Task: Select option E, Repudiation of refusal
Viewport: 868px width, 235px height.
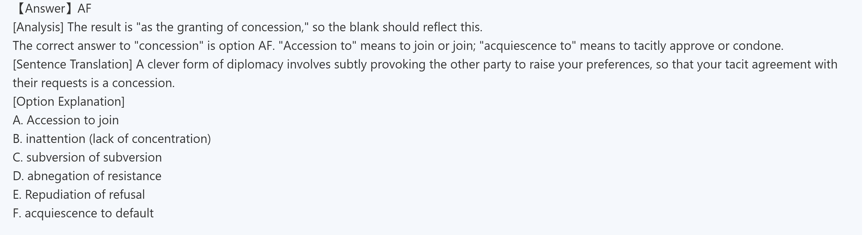Action: coord(79,195)
